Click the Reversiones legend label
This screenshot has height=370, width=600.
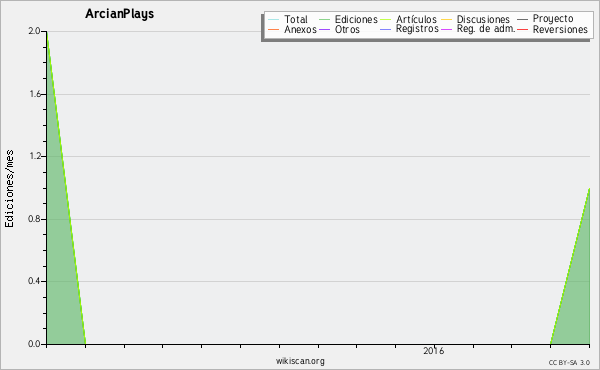560,29
